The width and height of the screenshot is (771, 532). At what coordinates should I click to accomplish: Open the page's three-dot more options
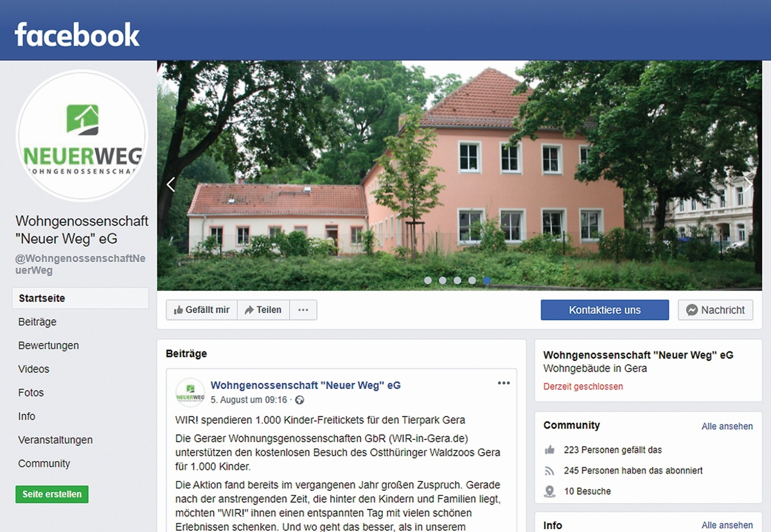[x=303, y=310]
